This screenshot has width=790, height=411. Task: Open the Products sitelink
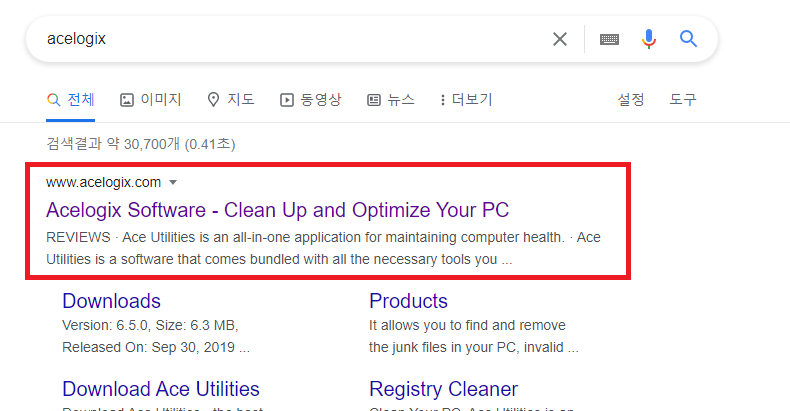[x=408, y=301]
